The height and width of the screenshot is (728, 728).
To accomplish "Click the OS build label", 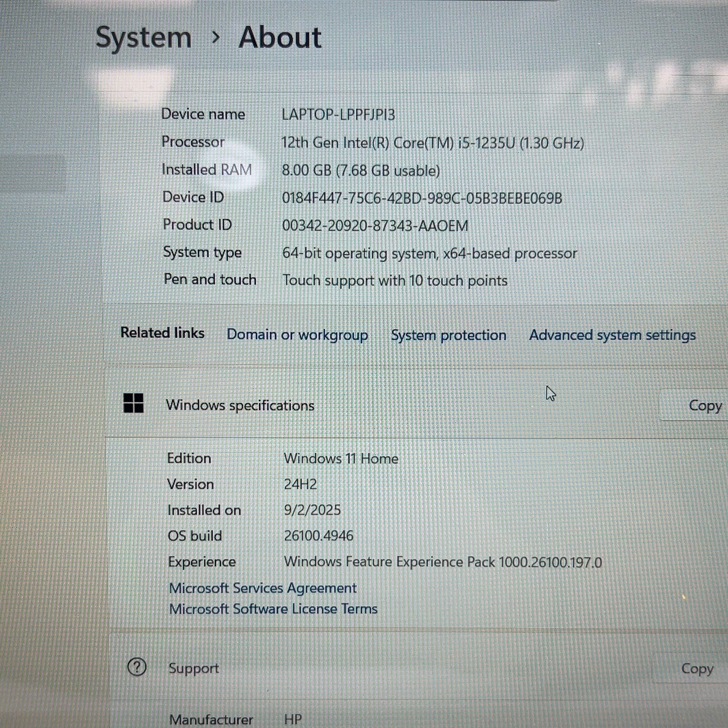I will point(195,536).
